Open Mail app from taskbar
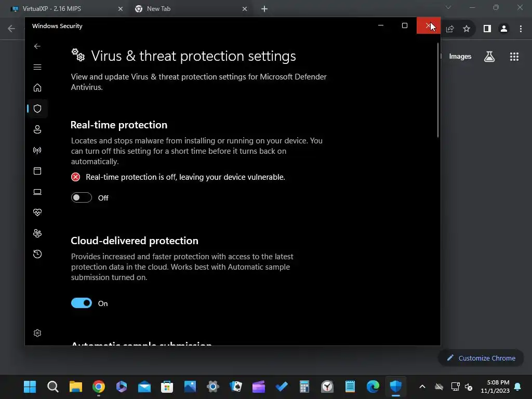Image resolution: width=532 pixels, height=399 pixels. point(144,387)
